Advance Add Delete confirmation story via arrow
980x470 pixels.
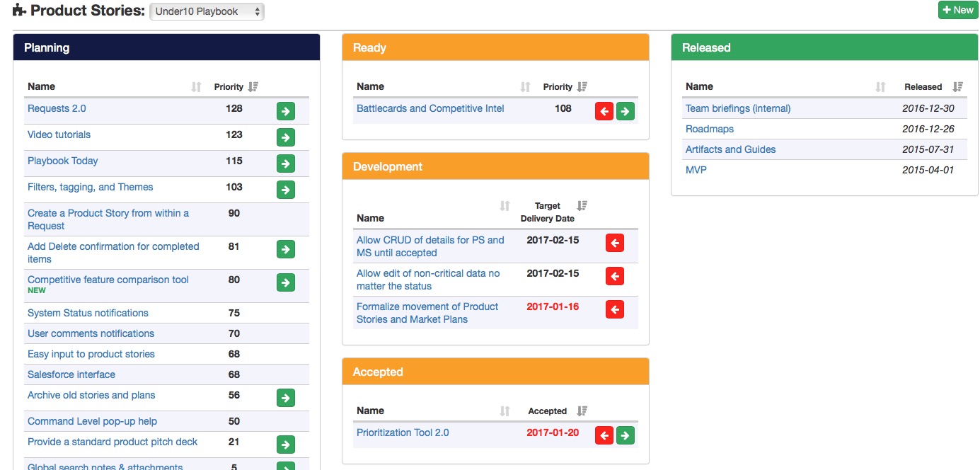coord(285,249)
